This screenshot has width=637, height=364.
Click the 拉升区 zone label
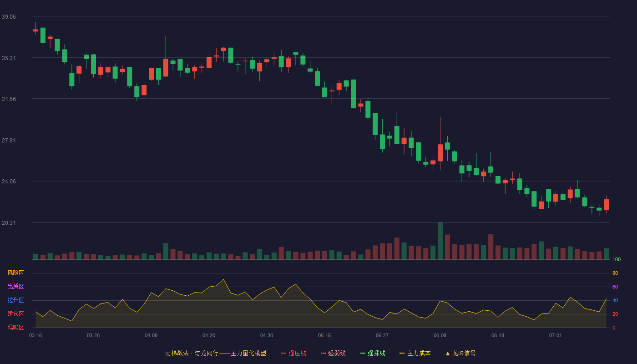click(x=15, y=300)
